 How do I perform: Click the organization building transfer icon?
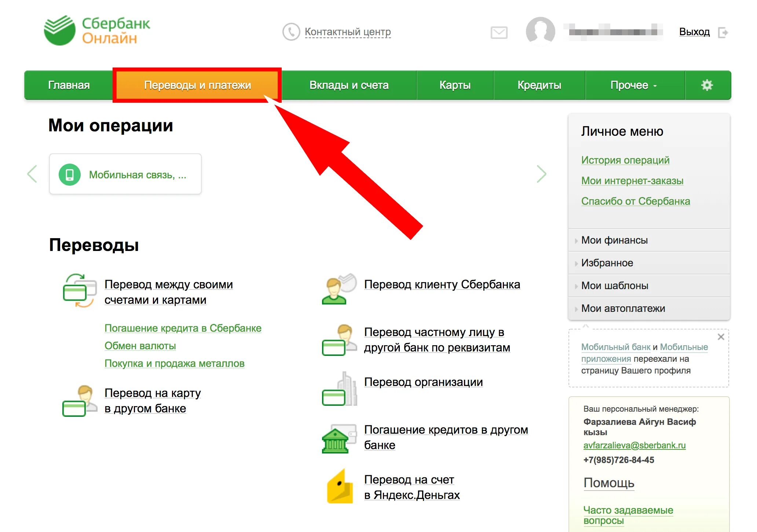(x=339, y=389)
